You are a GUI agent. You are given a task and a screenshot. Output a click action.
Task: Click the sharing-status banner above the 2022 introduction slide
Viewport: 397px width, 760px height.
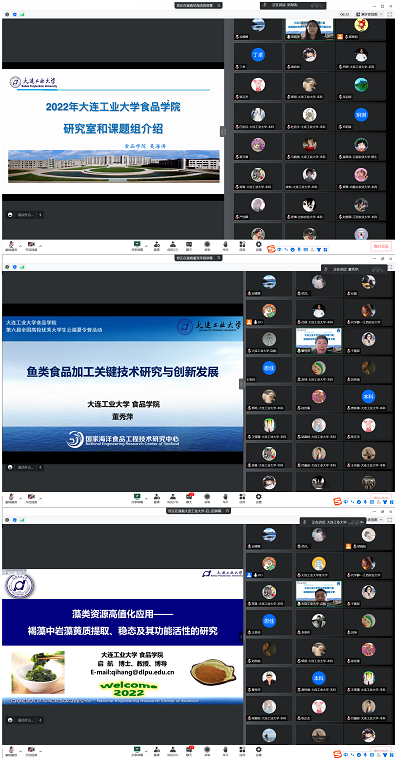pos(199,5)
